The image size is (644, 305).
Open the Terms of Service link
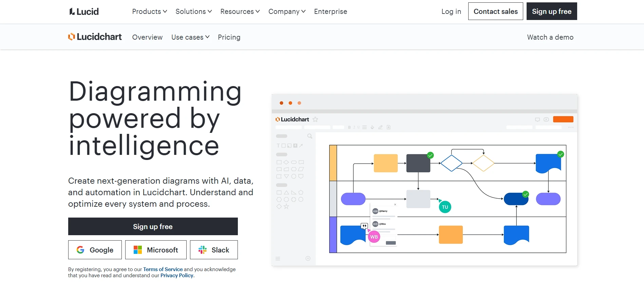click(163, 269)
